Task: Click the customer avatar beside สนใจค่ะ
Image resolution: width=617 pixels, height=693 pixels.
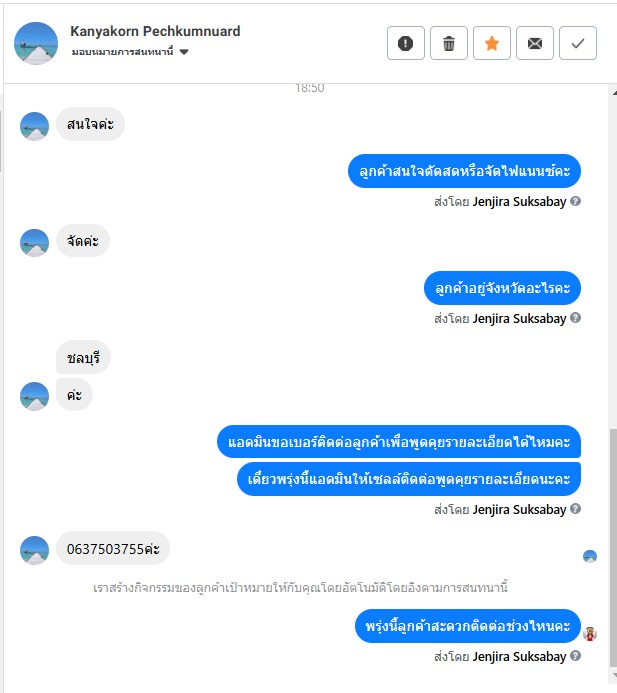Action: coord(34,126)
